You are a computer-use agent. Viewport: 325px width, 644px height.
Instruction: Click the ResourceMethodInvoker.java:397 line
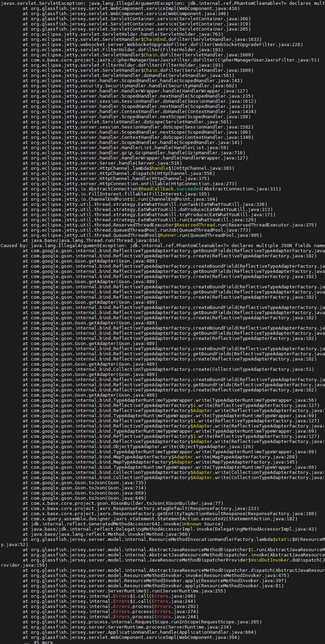click(155, 580)
